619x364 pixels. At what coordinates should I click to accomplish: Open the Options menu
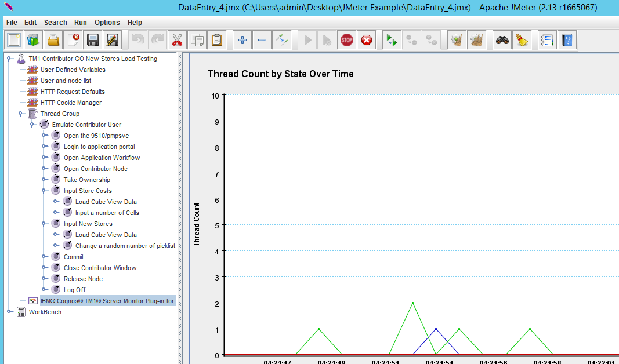click(x=107, y=23)
